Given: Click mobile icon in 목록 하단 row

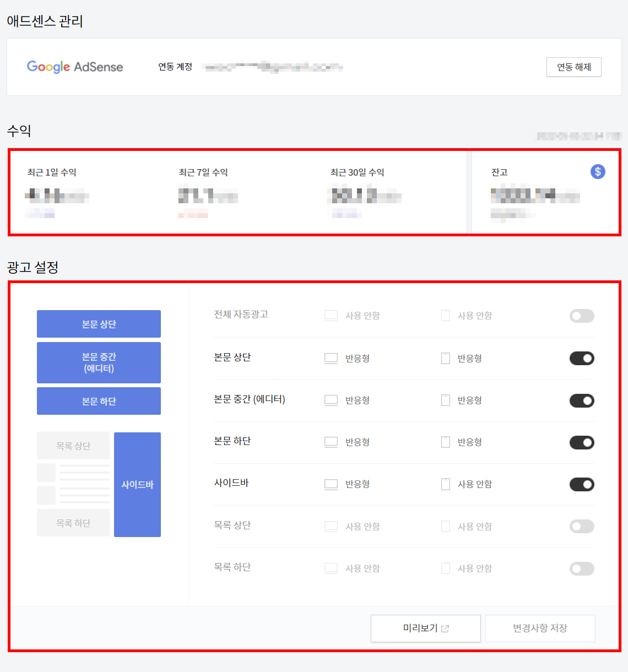Looking at the screenshot, I should point(446,568).
